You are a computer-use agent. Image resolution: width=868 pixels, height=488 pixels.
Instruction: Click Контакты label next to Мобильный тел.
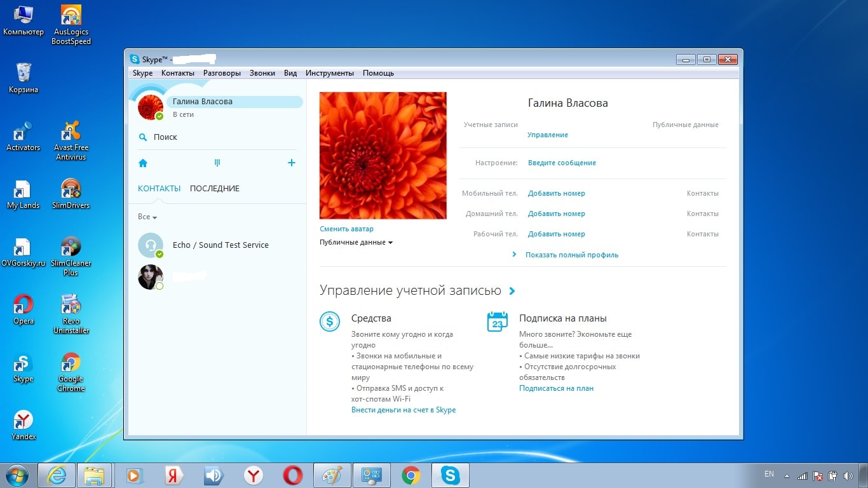703,193
